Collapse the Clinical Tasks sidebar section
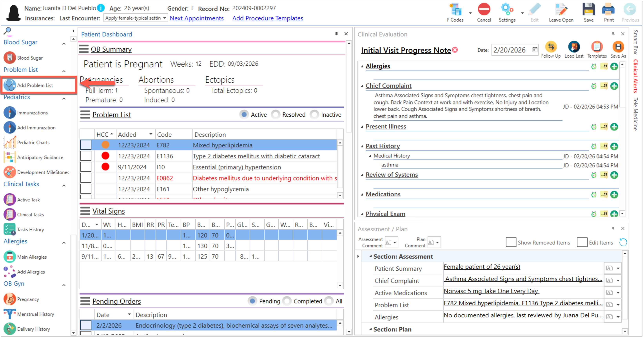Screen dimensions: 644x337 click(64, 186)
